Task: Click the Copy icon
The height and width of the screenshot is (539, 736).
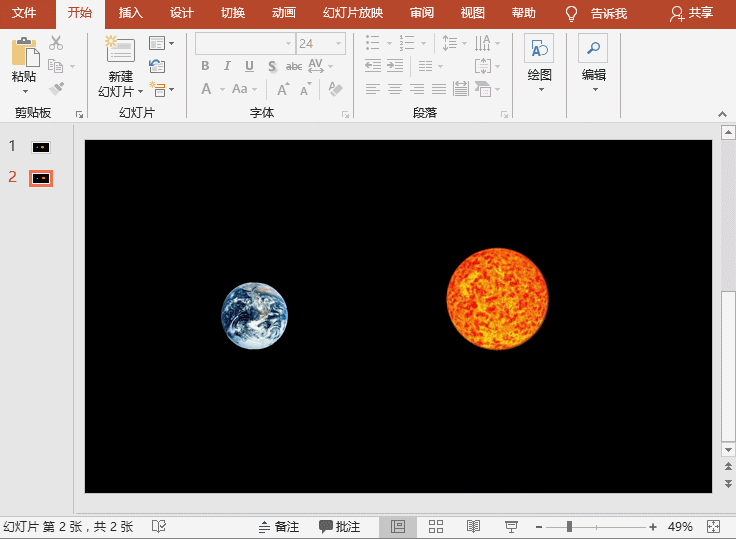Action: point(55,66)
